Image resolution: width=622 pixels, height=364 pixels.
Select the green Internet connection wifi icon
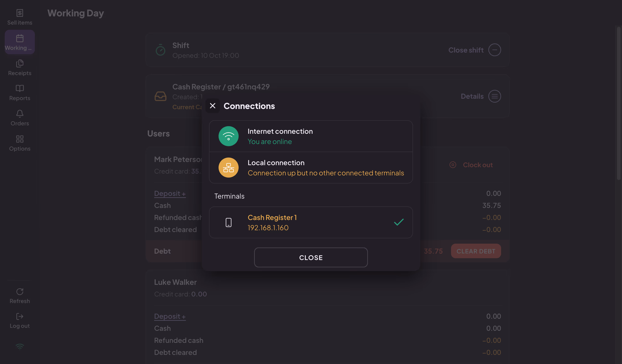click(228, 136)
